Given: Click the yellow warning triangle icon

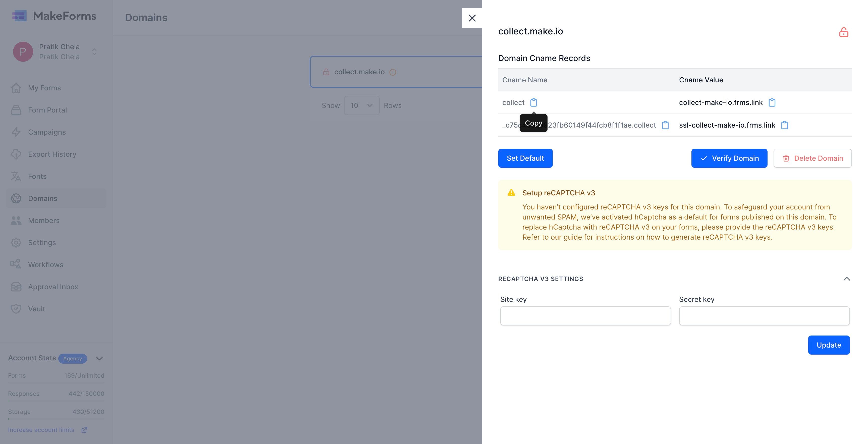Looking at the screenshot, I should point(511,193).
